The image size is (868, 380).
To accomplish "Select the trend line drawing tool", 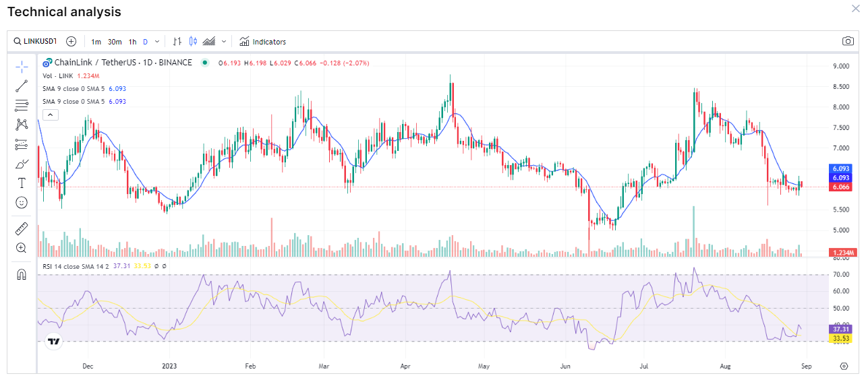I will coord(22,86).
